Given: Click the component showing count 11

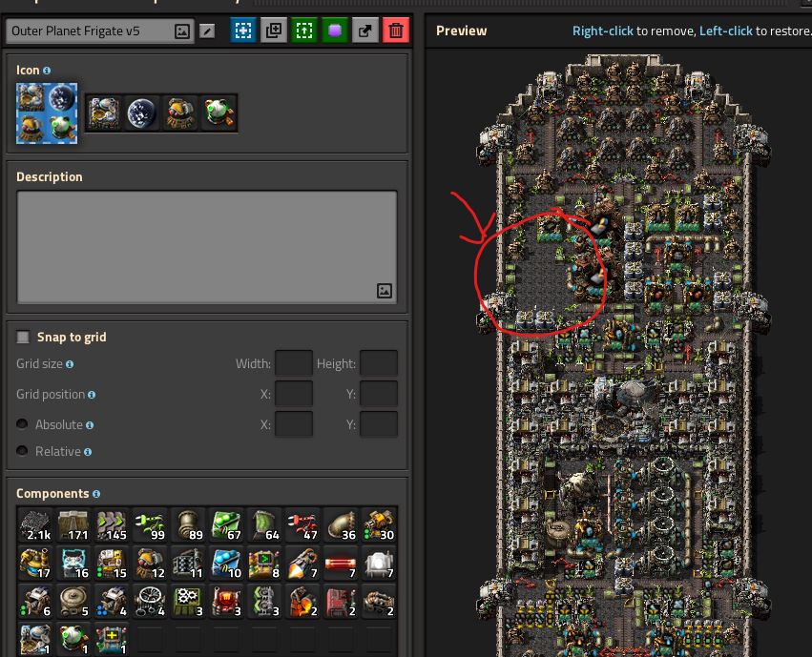Looking at the screenshot, I should click(188, 563).
